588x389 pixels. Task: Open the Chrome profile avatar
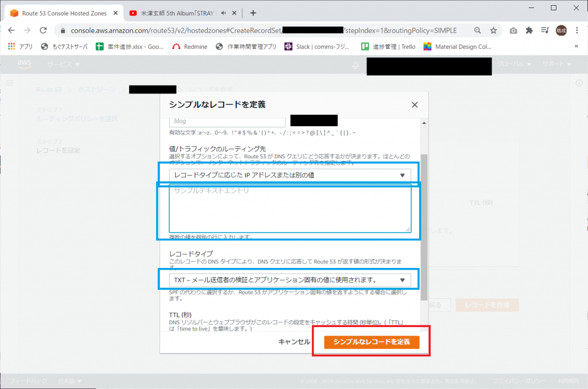[561, 30]
